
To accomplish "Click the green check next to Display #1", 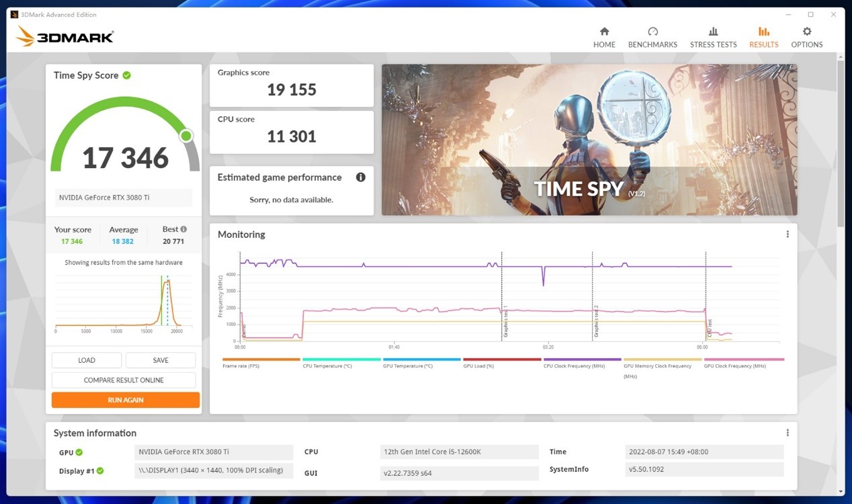I will coord(100,471).
